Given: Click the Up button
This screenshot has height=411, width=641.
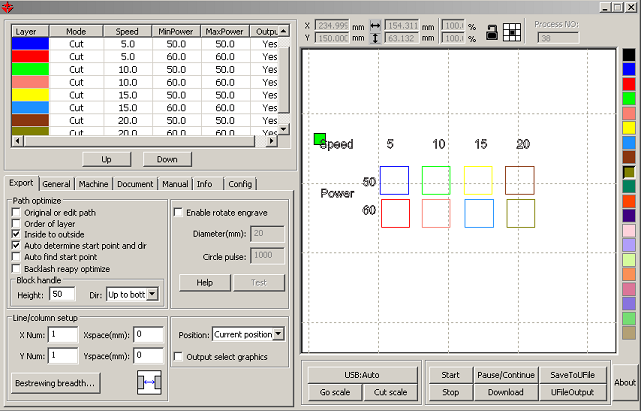Looking at the screenshot, I should [106, 159].
